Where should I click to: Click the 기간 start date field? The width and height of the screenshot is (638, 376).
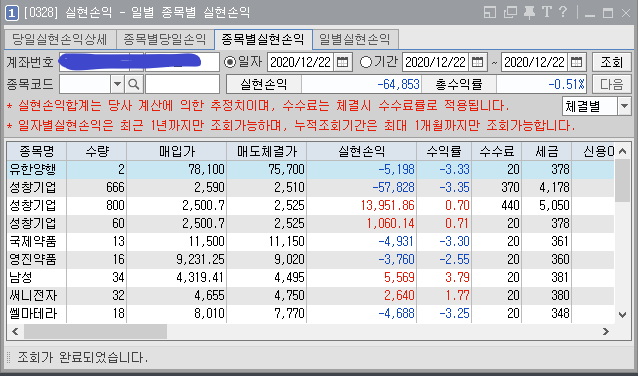(x=436, y=62)
